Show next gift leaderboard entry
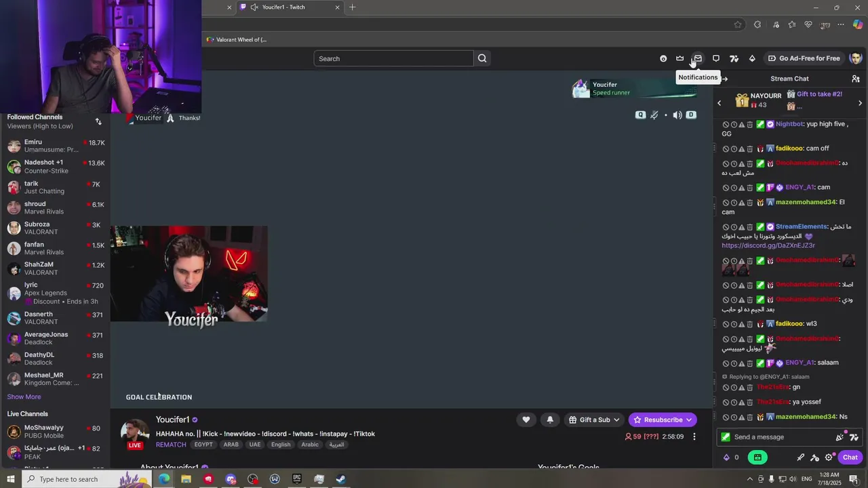Viewport: 868px width, 488px height. (x=860, y=103)
